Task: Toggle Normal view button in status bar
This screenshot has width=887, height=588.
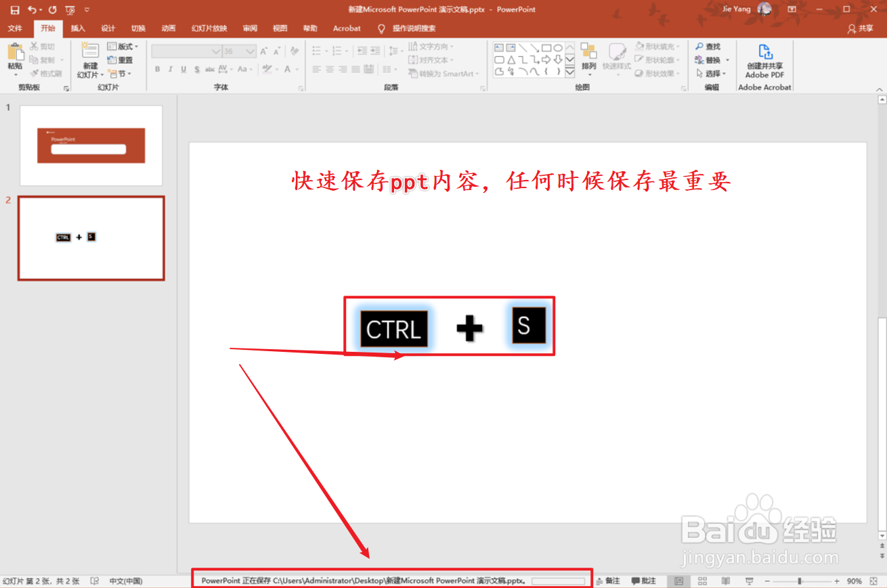Action: (678, 581)
